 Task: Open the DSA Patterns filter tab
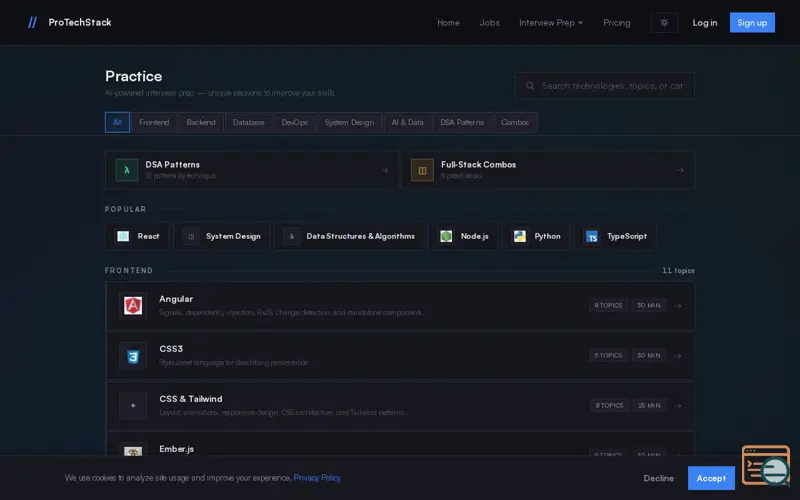(x=462, y=122)
